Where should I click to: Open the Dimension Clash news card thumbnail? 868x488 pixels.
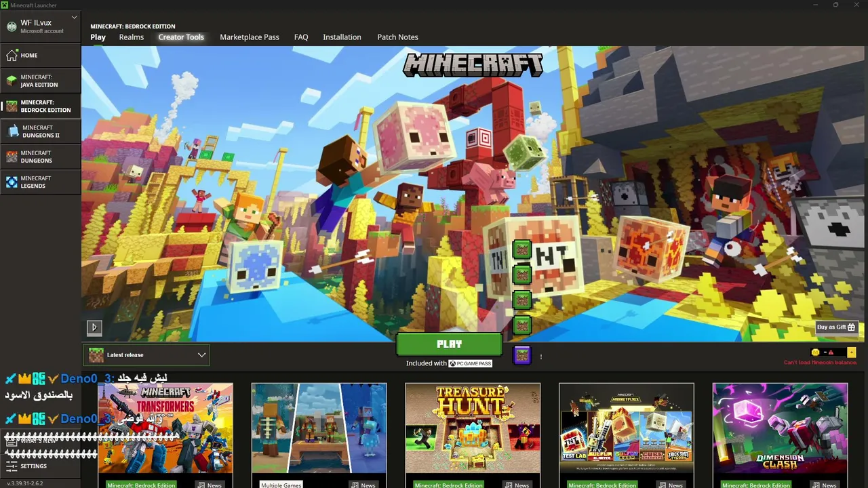pyautogui.click(x=781, y=428)
